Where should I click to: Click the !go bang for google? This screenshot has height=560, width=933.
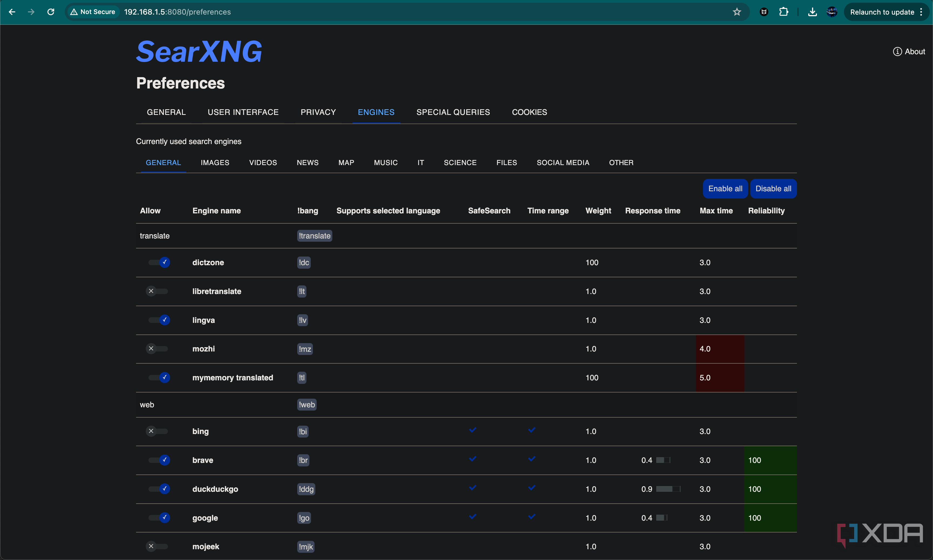[303, 518]
